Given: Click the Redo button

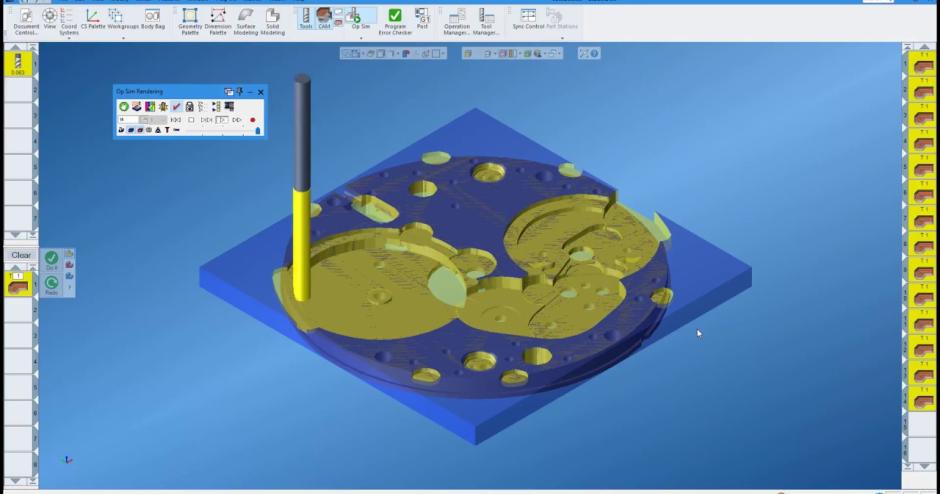Looking at the screenshot, I should point(51,284).
